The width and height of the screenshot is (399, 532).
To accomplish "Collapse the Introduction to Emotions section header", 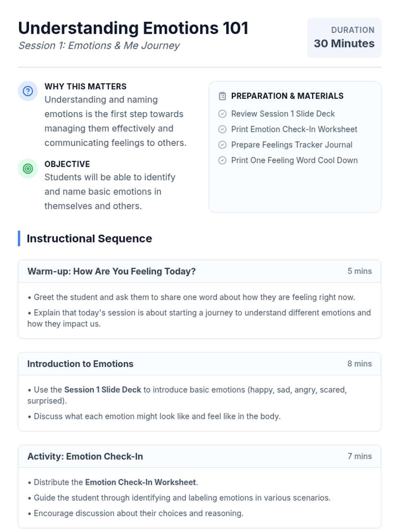I will [80, 364].
